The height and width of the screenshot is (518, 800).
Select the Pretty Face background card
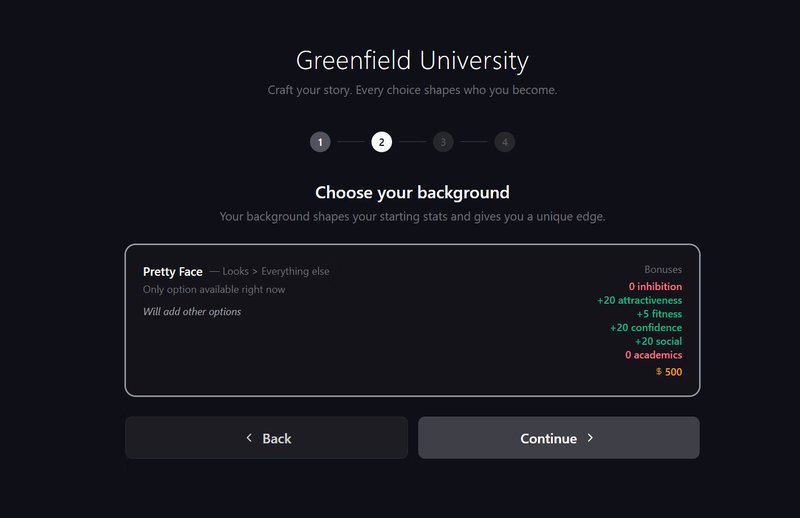(412, 320)
